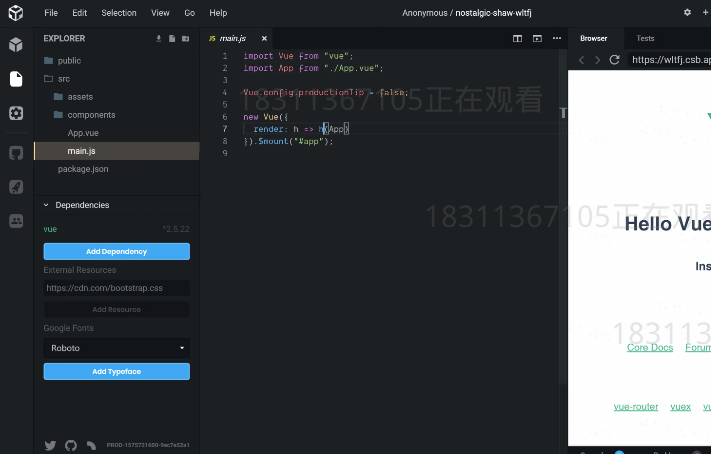Click the download icon in the Explorer header
The height and width of the screenshot is (454, 711).
159,39
